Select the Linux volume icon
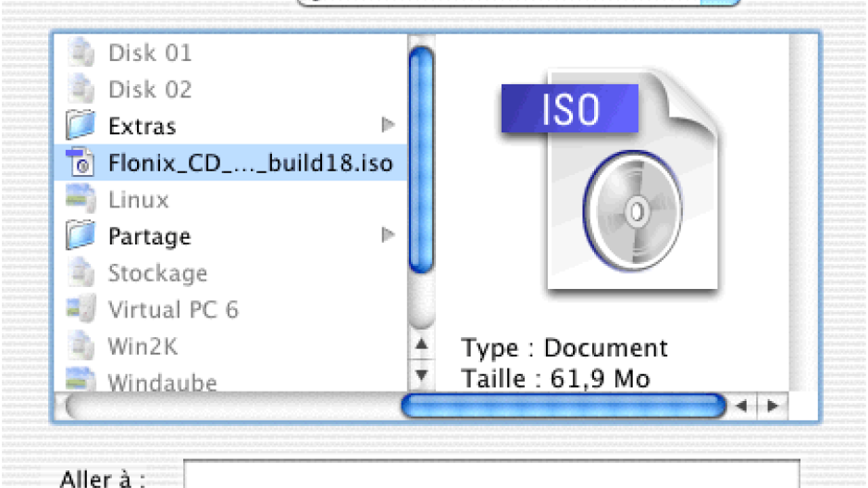The height and width of the screenshot is (488, 868). pos(81,199)
